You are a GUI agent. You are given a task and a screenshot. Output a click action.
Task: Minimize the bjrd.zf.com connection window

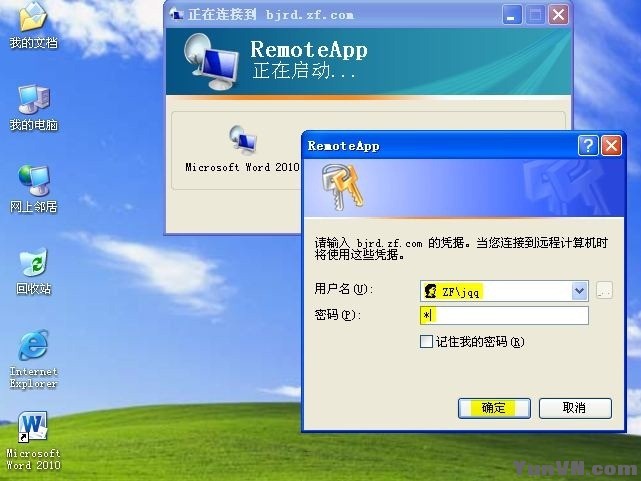(x=512, y=15)
